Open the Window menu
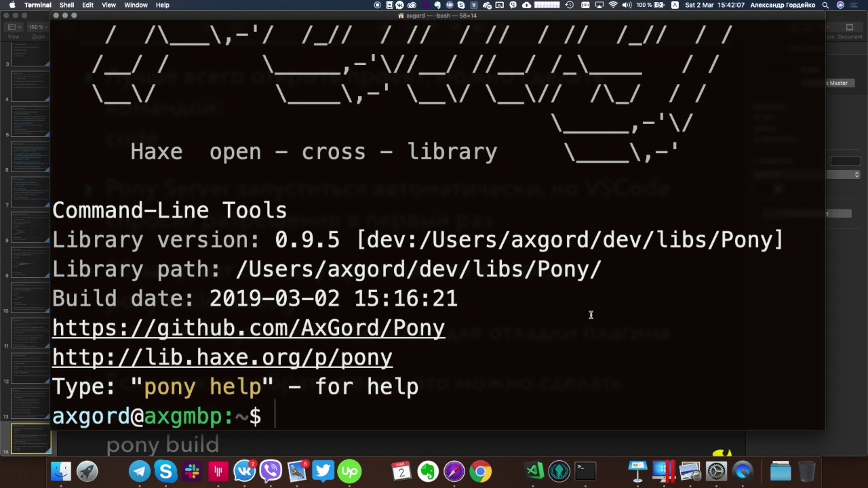The height and width of the screenshot is (488, 868). tap(136, 5)
